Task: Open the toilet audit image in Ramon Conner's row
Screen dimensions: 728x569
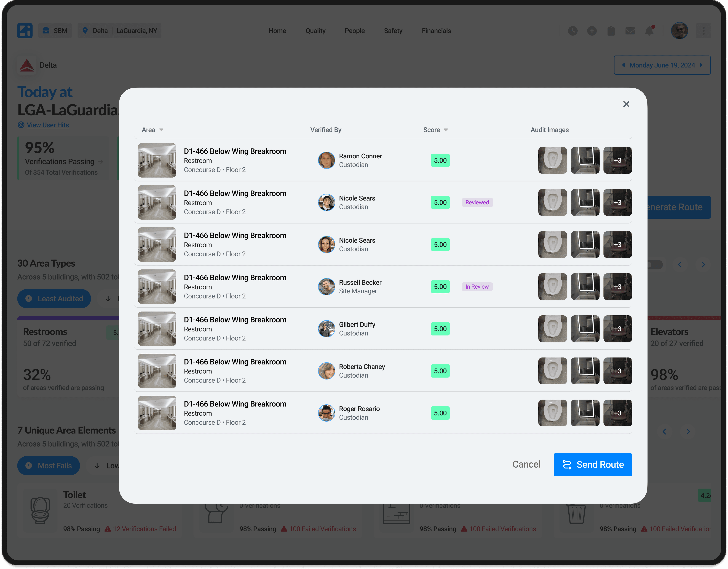Action: click(552, 160)
